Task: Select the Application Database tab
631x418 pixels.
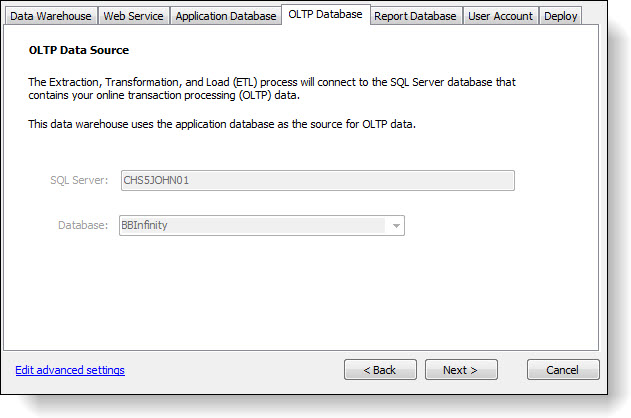Action: [x=226, y=16]
